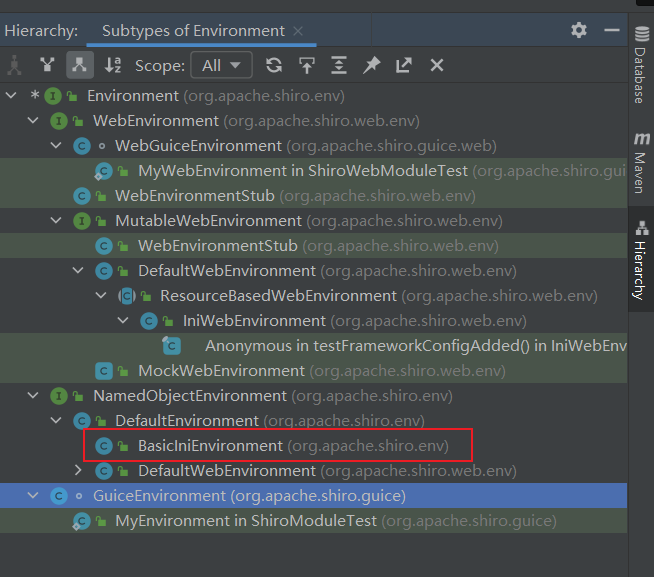Viewport: 654px width, 577px height.
Task: Collapse the ResourceBasedWebEnvironment node
Action: click(101, 295)
